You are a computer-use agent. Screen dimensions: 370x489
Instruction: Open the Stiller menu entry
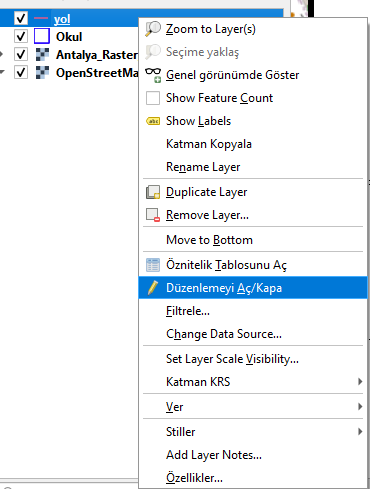coord(253,432)
